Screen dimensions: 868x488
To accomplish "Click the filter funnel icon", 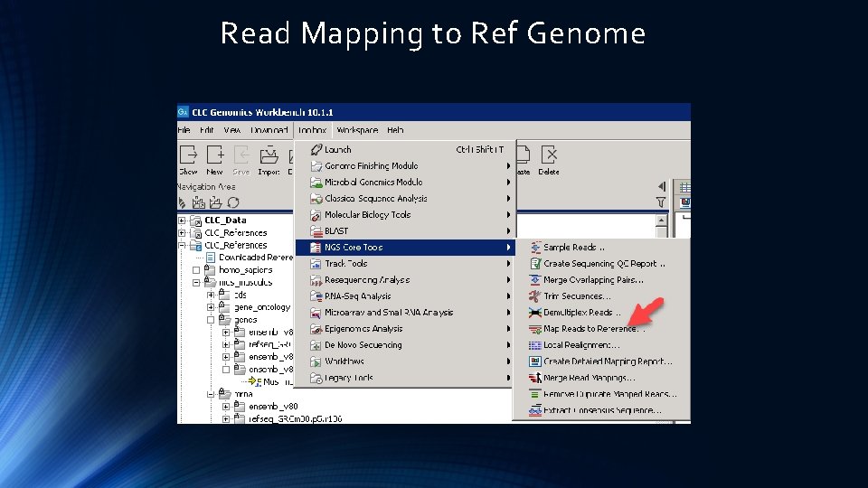I will pos(660,202).
